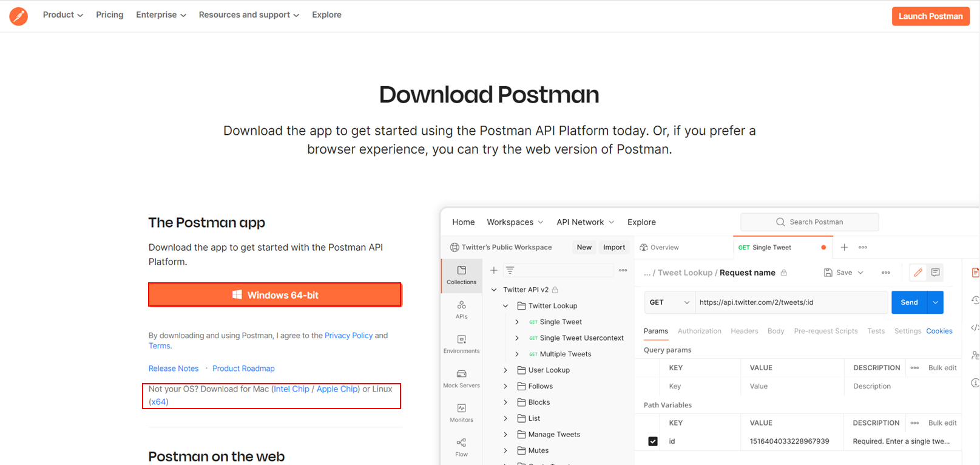
Task: Open the Save dropdown arrow
Action: click(x=860, y=273)
